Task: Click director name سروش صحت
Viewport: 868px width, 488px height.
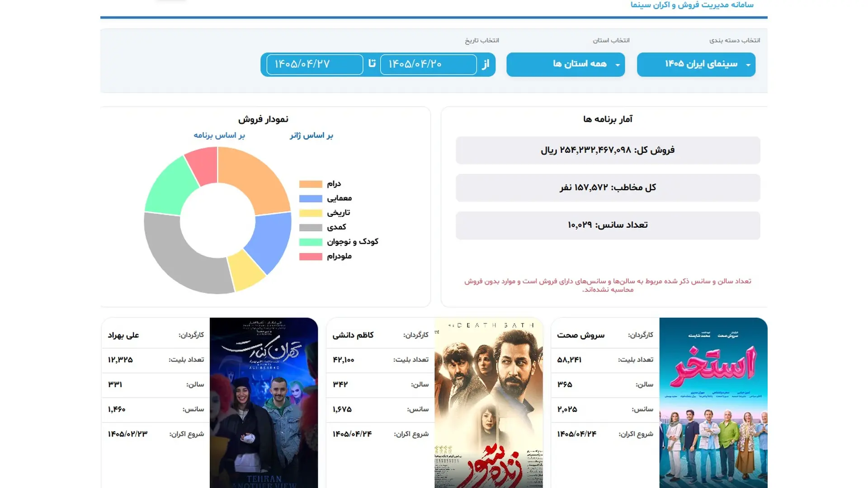Action: pyautogui.click(x=580, y=335)
